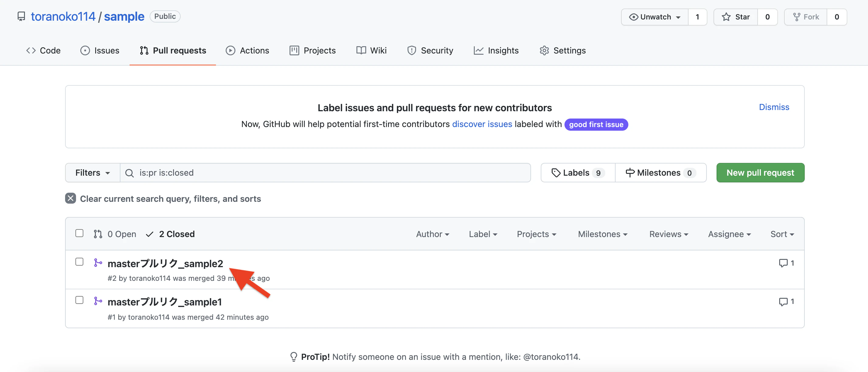This screenshot has height=372, width=868.
Task: Switch to the Issues tab
Action: (x=100, y=50)
